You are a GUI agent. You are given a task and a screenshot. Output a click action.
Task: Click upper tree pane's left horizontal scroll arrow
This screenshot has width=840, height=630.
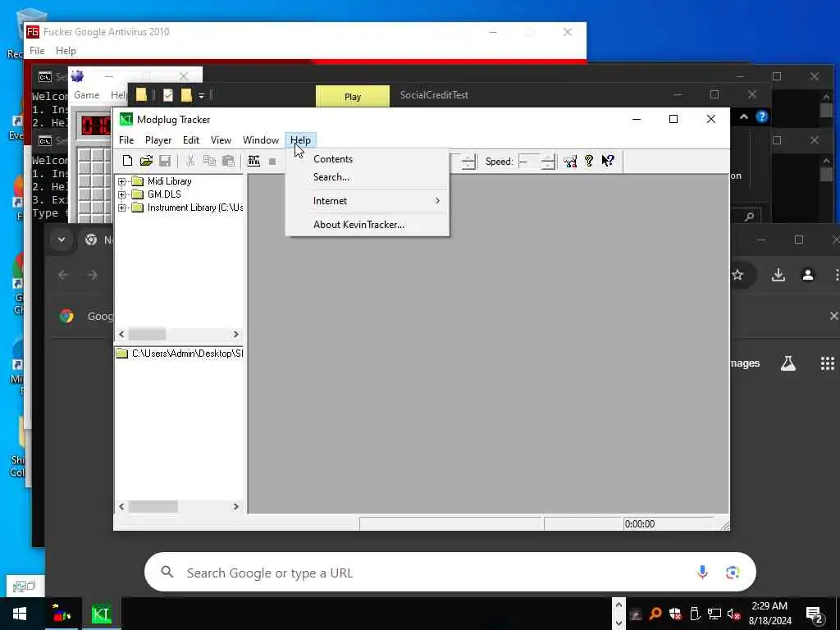[x=121, y=335]
